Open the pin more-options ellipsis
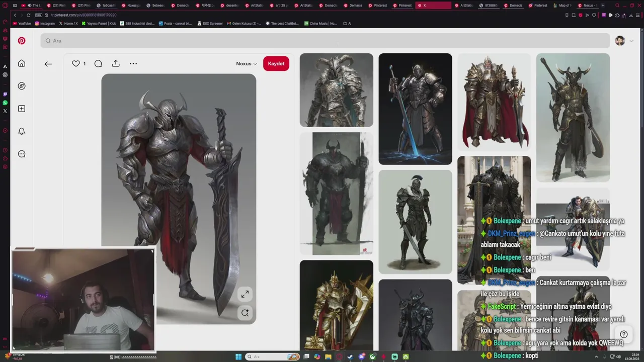 point(133,63)
